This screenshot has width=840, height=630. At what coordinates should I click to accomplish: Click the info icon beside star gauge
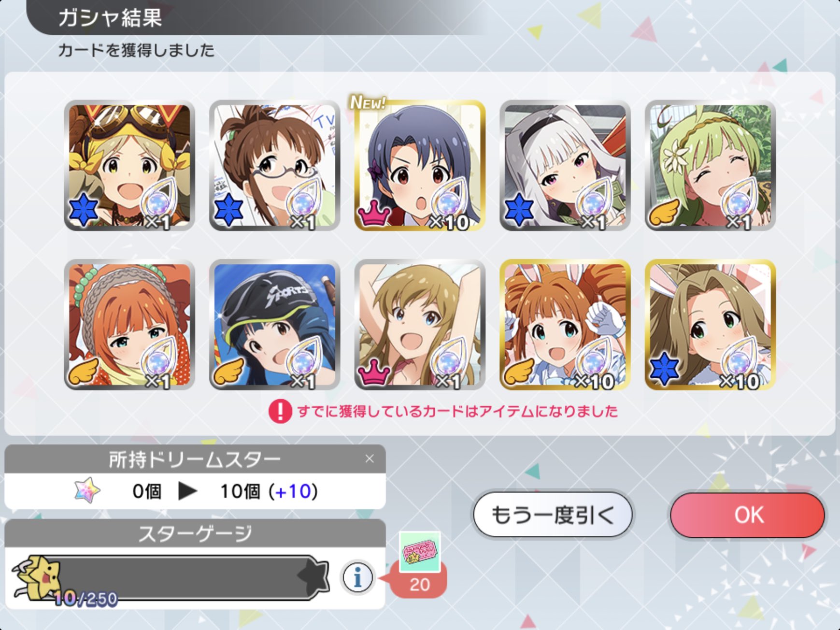pos(358,577)
